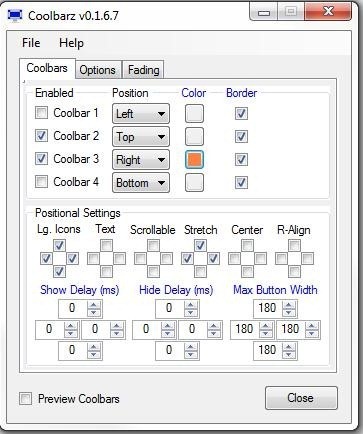Click the Coolbarz app icon in title bar

15,15
